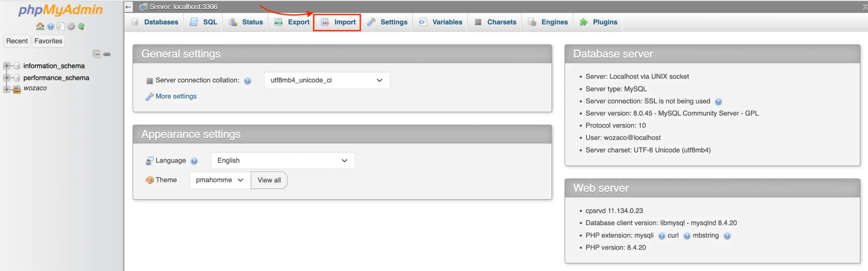Open the performance_schema database
The width and height of the screenshot is (868, 271).
56,78
